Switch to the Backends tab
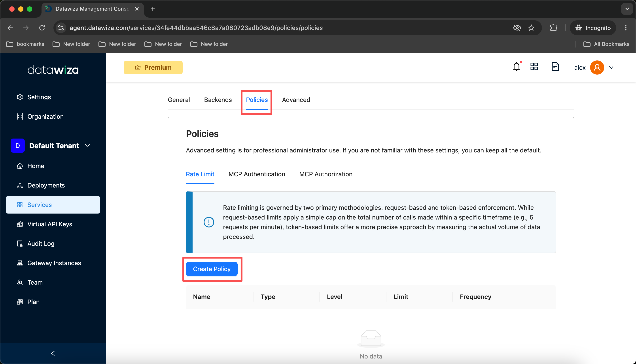This screenshot has width=636, height=364. coord(218,100)
